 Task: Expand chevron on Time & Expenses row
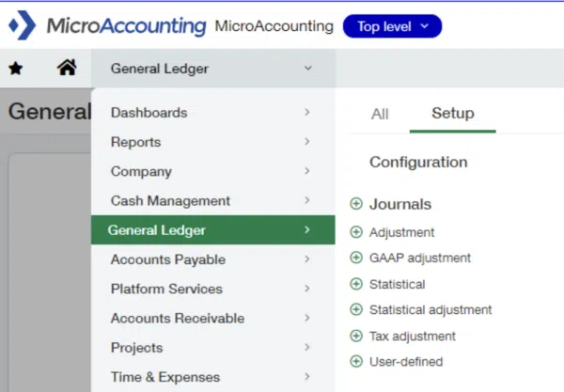click(x=306, y=377)
